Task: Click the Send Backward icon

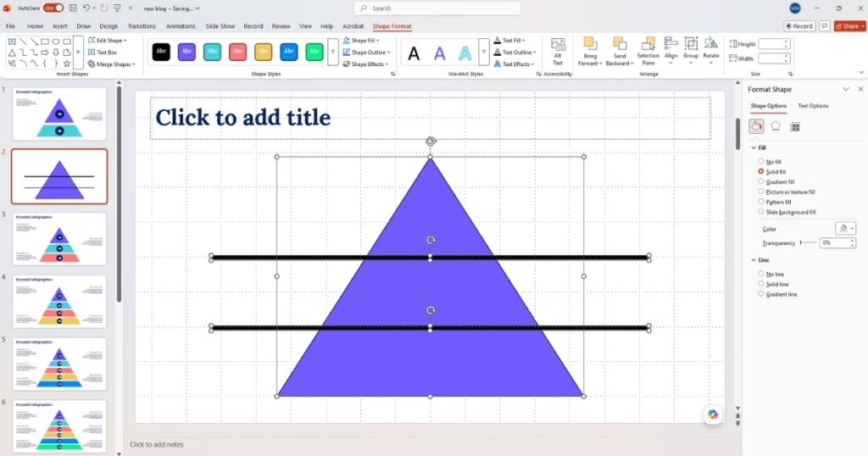Action: tap(619, 52)
